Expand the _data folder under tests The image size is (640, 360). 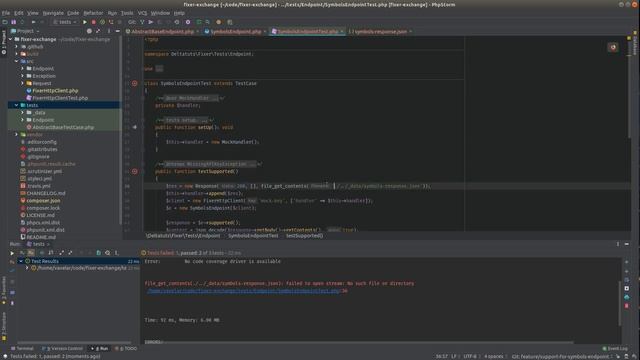click(22, 113)
